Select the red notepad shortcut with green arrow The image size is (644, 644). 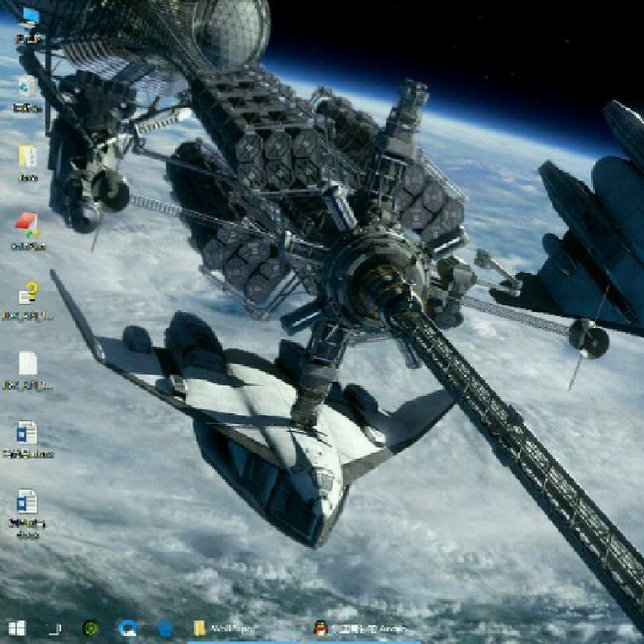click(28, 231)
